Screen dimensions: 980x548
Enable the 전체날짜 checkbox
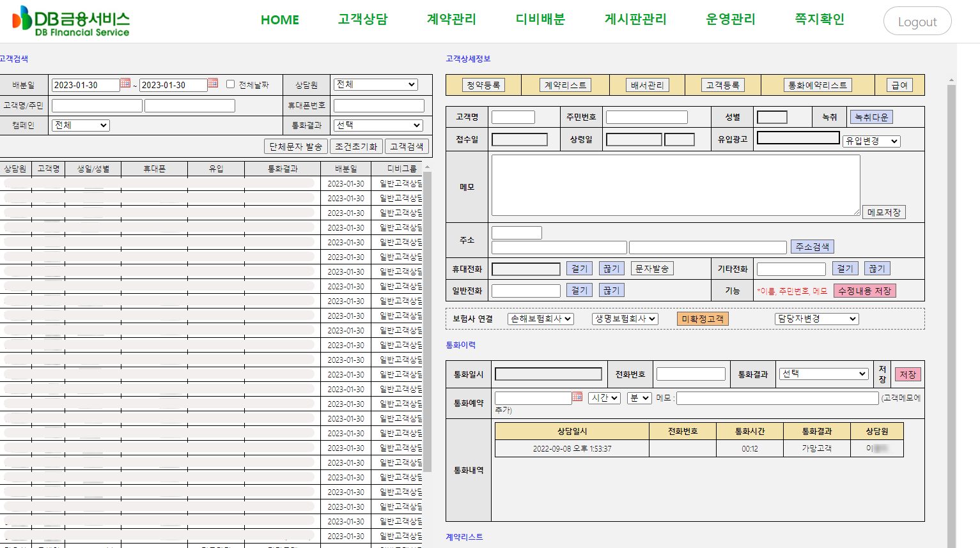tap(231, 84)
